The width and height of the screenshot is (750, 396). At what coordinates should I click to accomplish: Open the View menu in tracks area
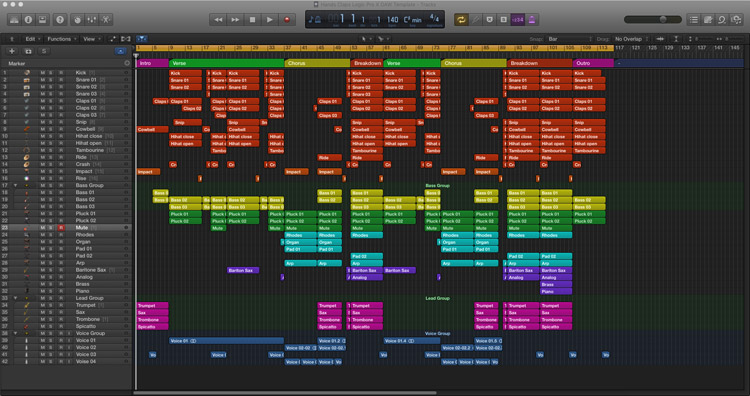(x=91, y=39)
